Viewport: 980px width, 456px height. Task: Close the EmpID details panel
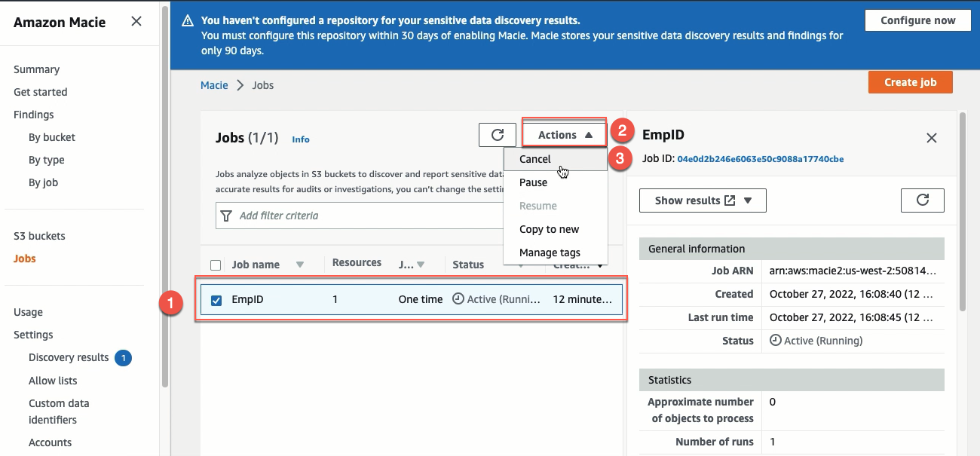[932, 138]
